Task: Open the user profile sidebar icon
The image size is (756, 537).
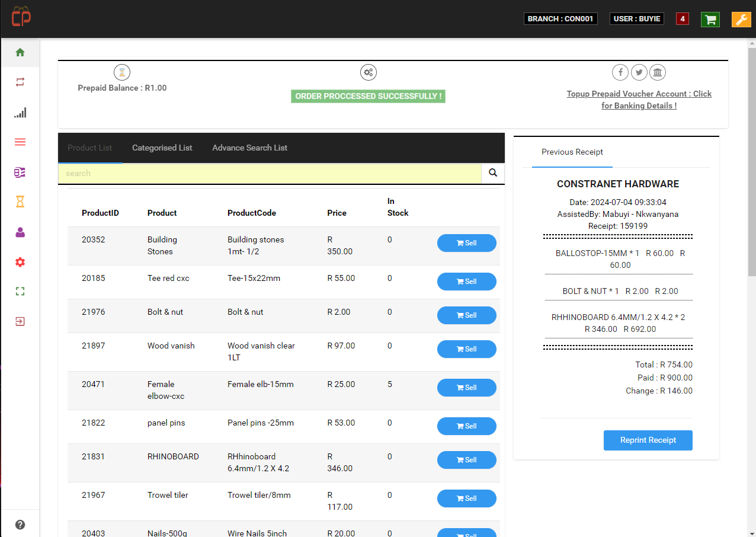Action: click(x=20, y=232)
